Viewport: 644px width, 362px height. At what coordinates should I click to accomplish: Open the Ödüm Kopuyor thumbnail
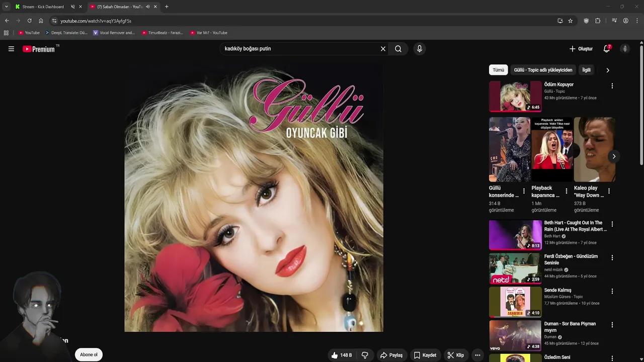coord(515,97)
